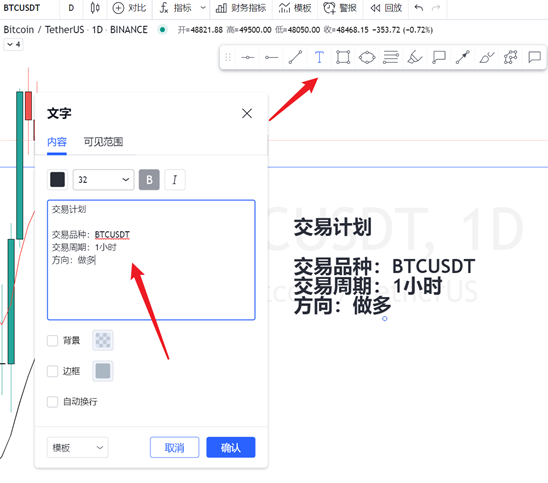Select the highlighter pen tool
Screen dimensions: 548x483
click(486, 57)
